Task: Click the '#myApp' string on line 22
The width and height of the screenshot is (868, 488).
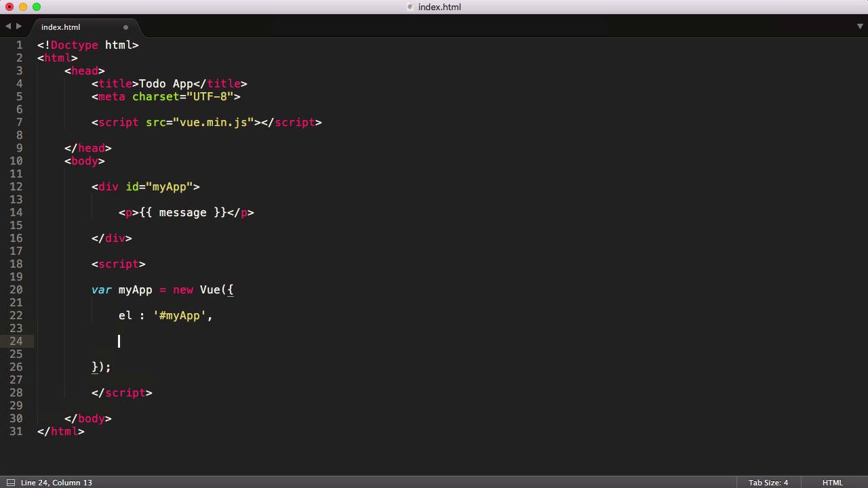Action: click(x=180, y=315)
